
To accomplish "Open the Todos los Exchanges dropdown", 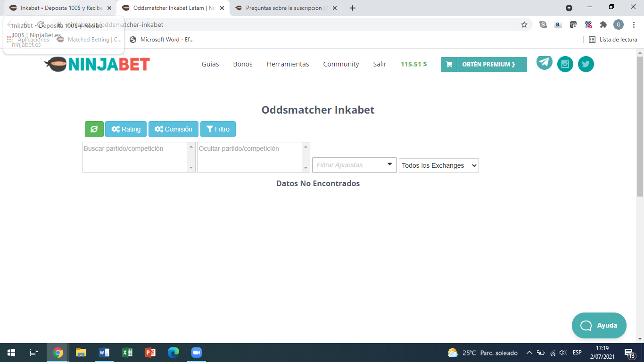I will (x=439, y=165).
